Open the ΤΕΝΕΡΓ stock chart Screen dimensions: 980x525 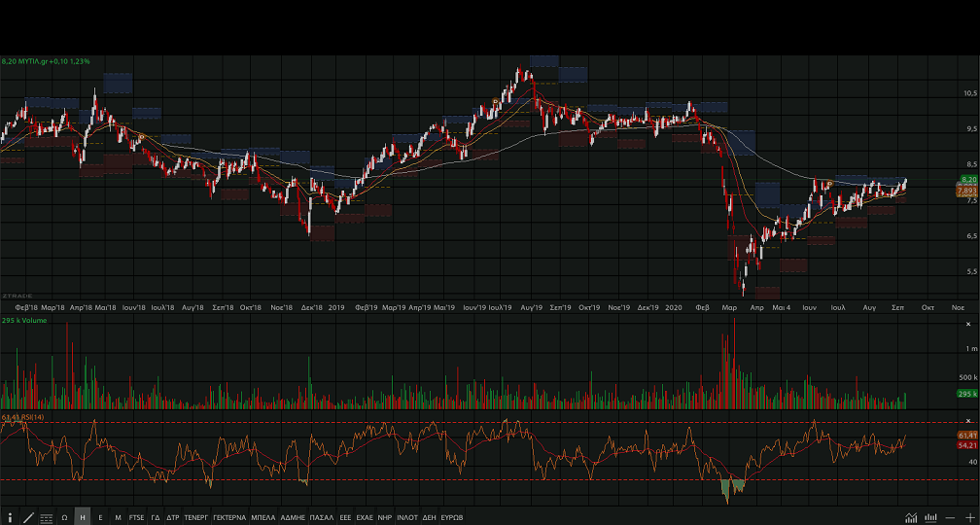coord(197,517)
